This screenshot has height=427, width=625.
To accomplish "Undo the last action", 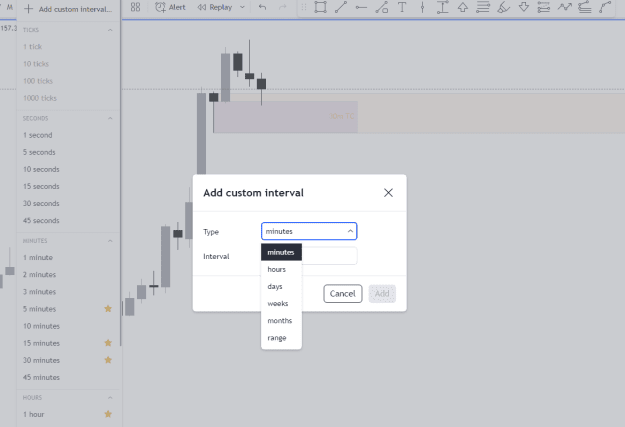I will coord(262,7).
